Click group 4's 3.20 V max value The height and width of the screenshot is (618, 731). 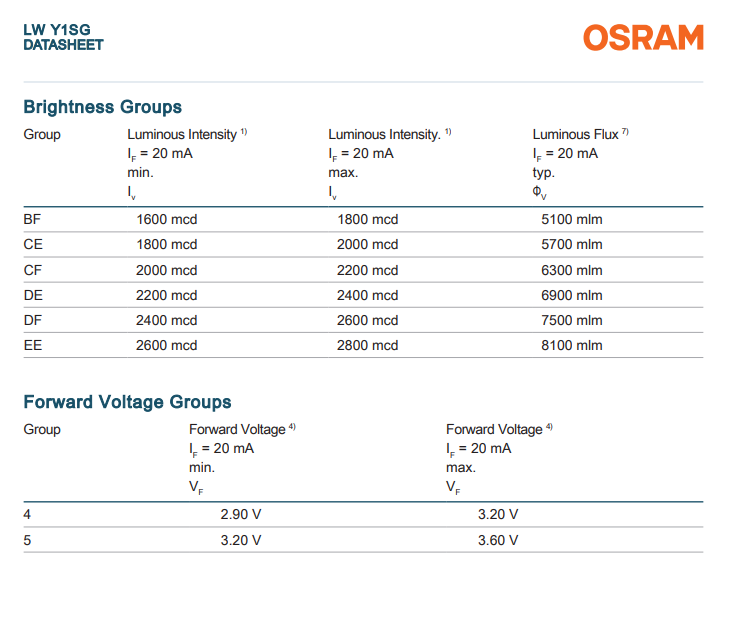pos(498,515)
